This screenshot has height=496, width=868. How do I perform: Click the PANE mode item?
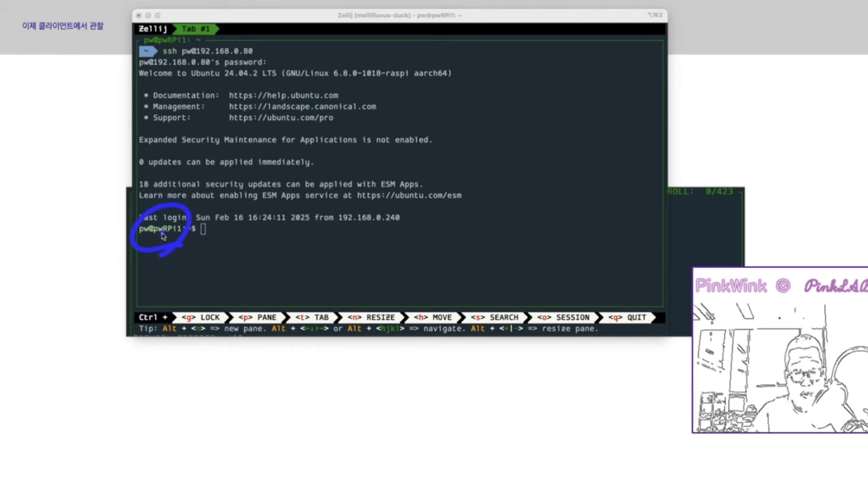coord(257,317)
